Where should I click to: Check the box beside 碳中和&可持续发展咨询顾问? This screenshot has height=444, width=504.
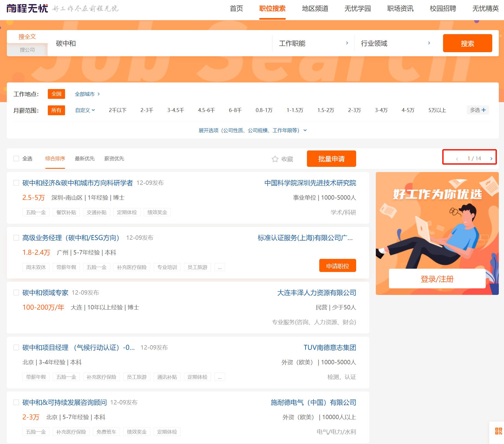pyautogui.click(x=16, y=402)
